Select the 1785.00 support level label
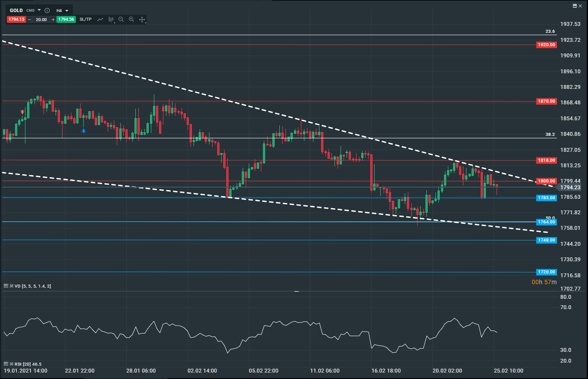 click(546, 198)
